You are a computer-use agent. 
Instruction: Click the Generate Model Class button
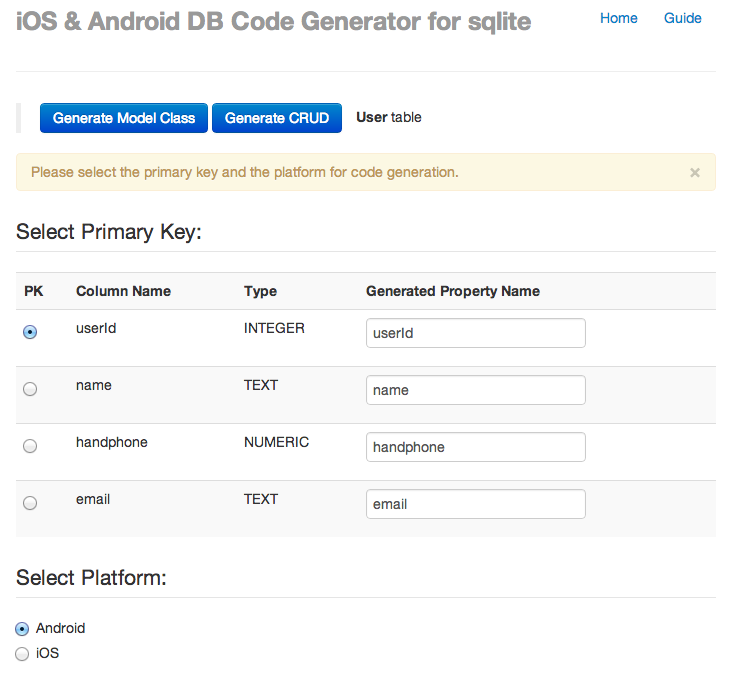coord(124,118)
